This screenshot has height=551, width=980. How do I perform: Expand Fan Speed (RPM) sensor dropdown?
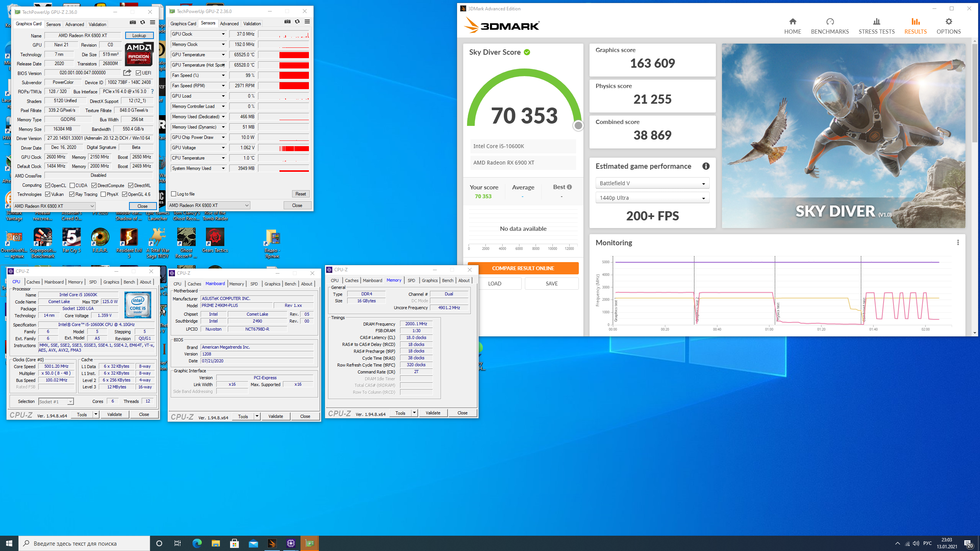(x=223, y=86)
